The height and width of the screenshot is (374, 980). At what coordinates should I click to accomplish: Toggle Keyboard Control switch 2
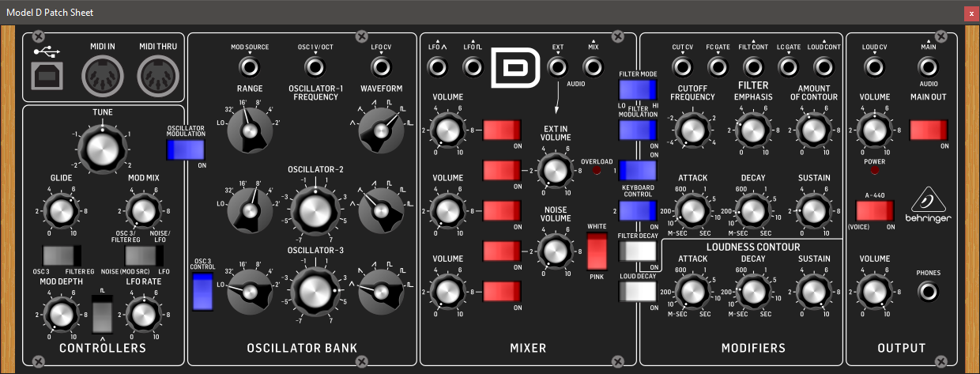coord(639,210)
